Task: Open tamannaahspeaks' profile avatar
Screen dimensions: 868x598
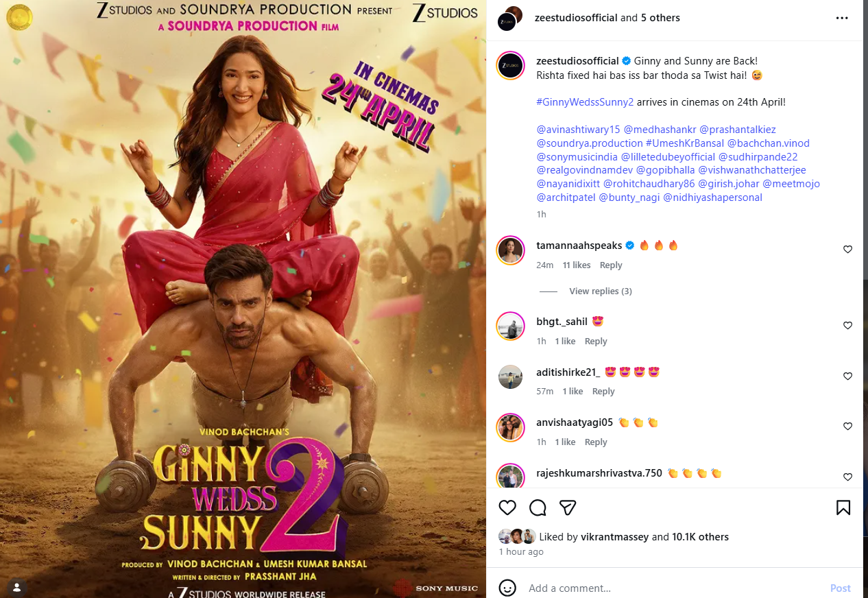Action: tap(511, 250)
